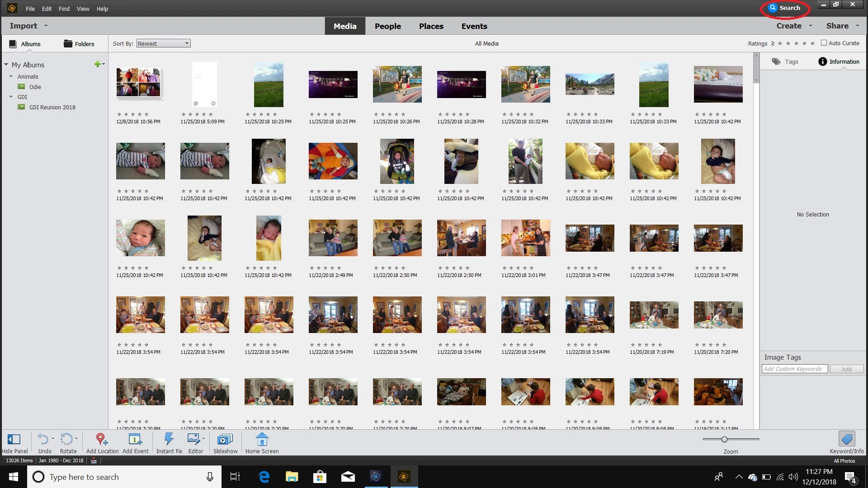The width and height of the screenshot is (868, 488).
Task: Collapse the Animals album category
Action: coord(11,76)
